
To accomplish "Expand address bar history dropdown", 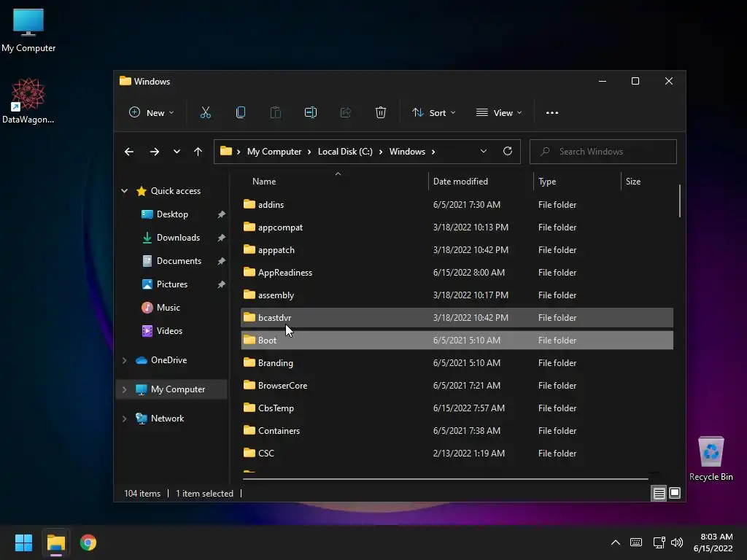I will coord(484,152).
